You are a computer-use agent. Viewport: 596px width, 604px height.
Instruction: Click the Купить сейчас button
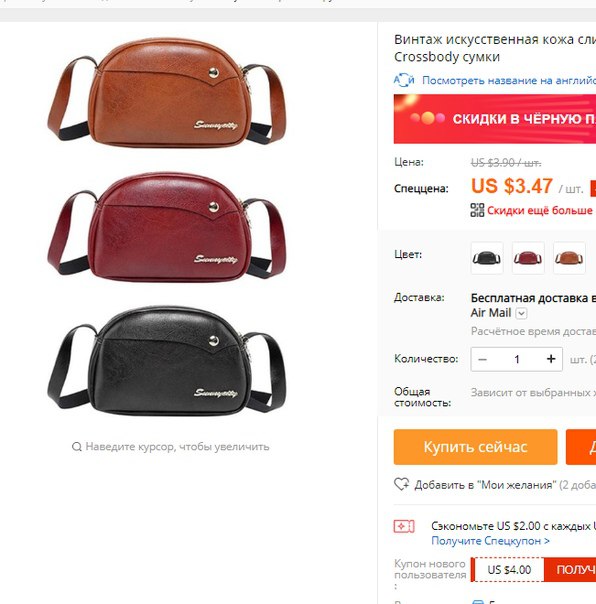point(475,447)
